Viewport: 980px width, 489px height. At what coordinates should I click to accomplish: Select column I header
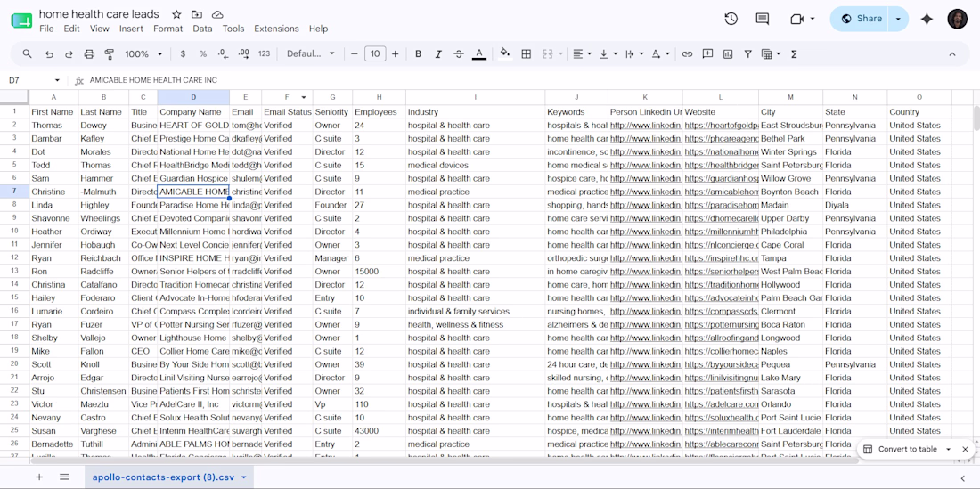click(x=475, y=97)
